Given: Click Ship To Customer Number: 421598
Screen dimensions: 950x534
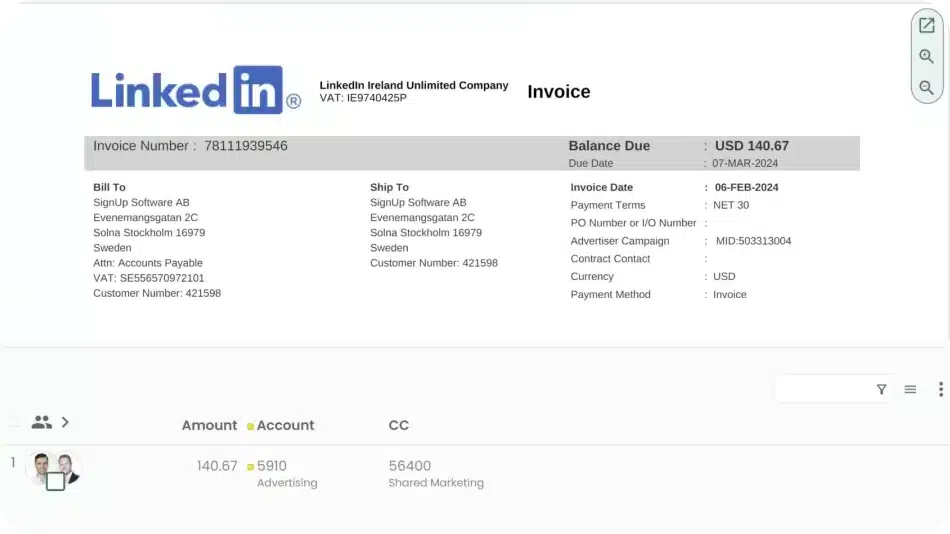Looking at the screenshot, I should pyautogui.click(x=434, y=263).
